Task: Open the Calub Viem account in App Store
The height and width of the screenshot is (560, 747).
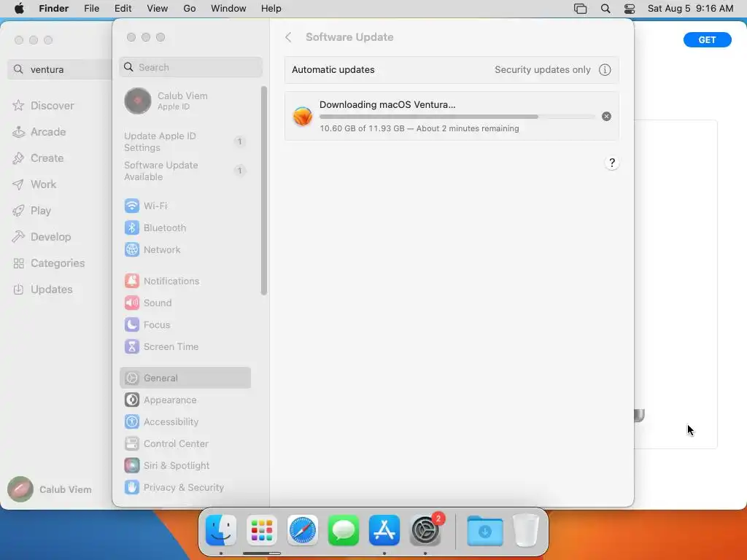Action: (x=50, y=489)
